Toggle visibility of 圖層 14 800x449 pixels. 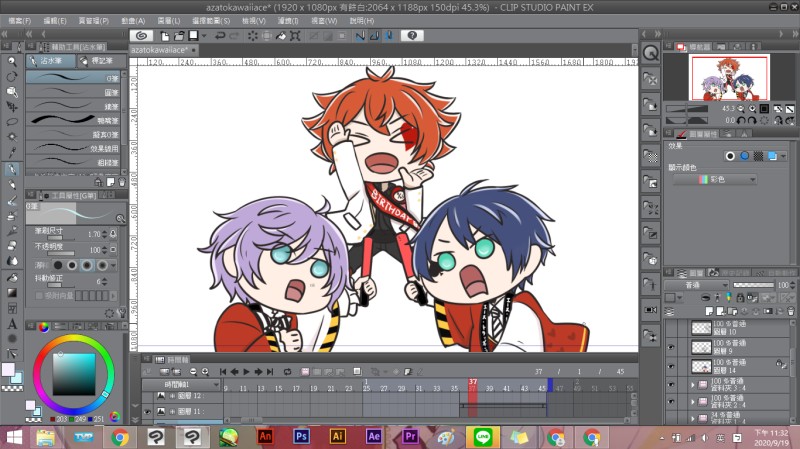pos(670,366)
